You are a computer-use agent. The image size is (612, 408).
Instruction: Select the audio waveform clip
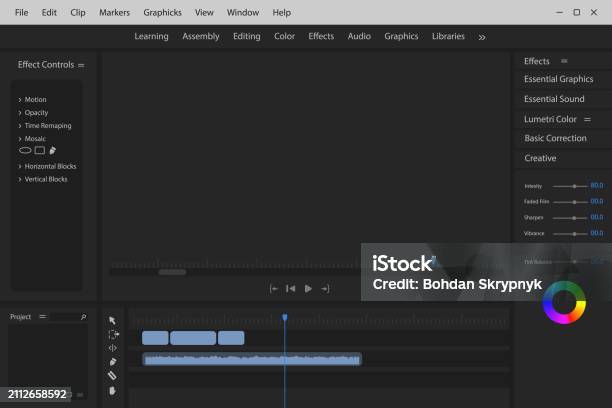252,359
